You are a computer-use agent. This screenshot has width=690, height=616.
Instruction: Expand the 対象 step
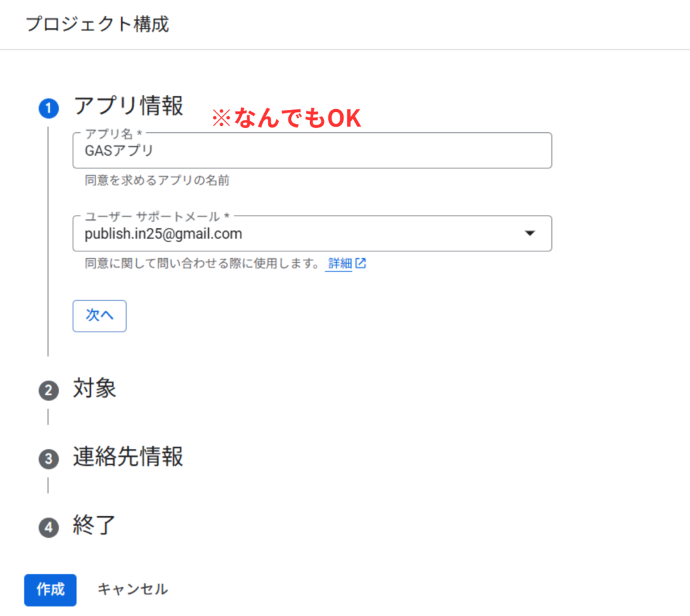(x=94, y=388)
